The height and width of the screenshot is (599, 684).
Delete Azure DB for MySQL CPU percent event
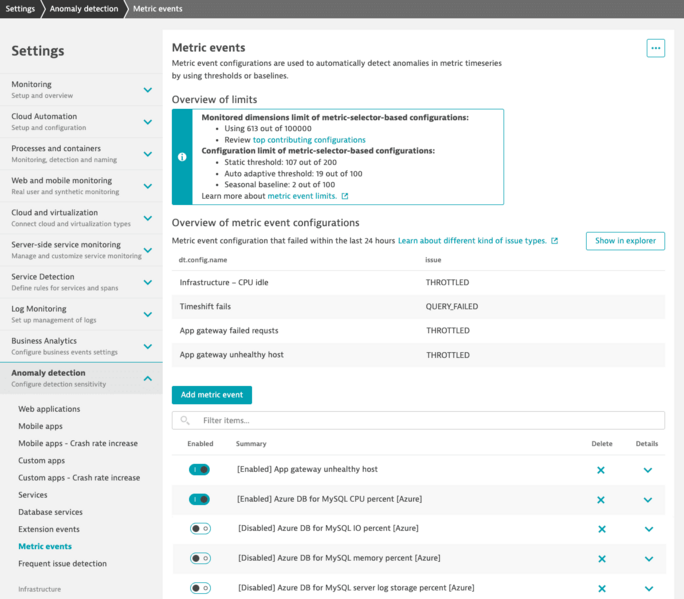pyautogui.click(x=601, y=500)
